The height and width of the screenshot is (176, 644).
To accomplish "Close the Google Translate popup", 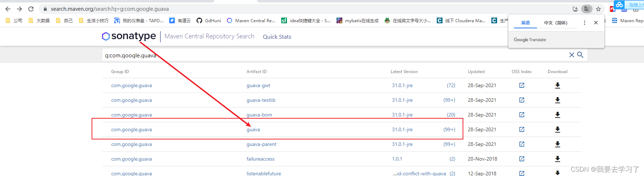I will pos(596,23).
